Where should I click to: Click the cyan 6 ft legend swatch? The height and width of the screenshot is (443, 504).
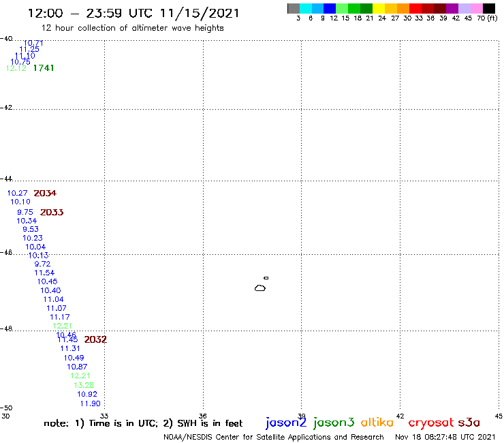306,8
